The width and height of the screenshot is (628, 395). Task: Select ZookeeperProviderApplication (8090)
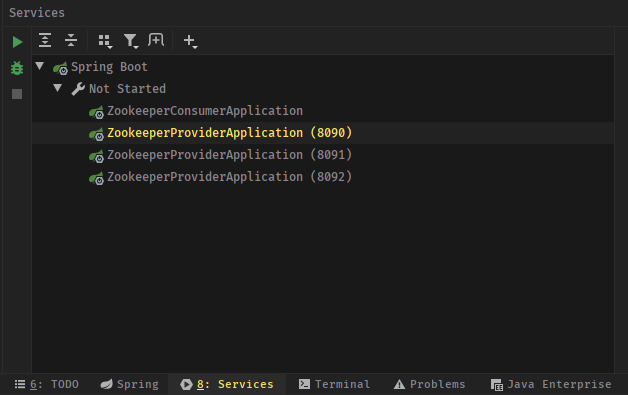pyautogui.click(x=229, y=133)
